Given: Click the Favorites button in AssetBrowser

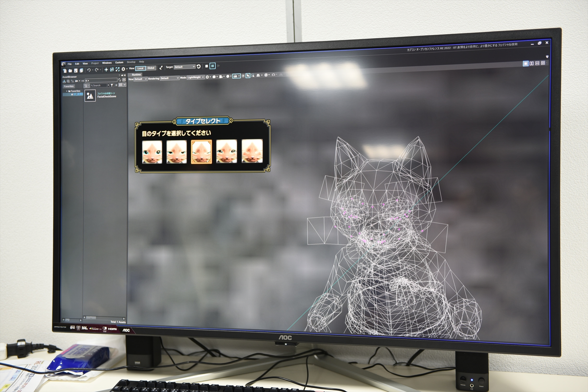Looking at the screenshot, I should pyautogui.click(x=69, y=86).
